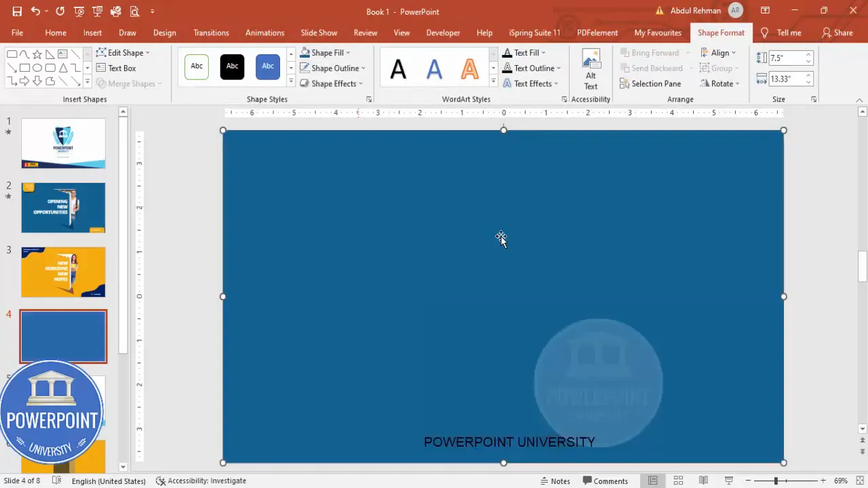Expand the Edit Shape menu
The image size is (868, 488).
click(123, 52)
